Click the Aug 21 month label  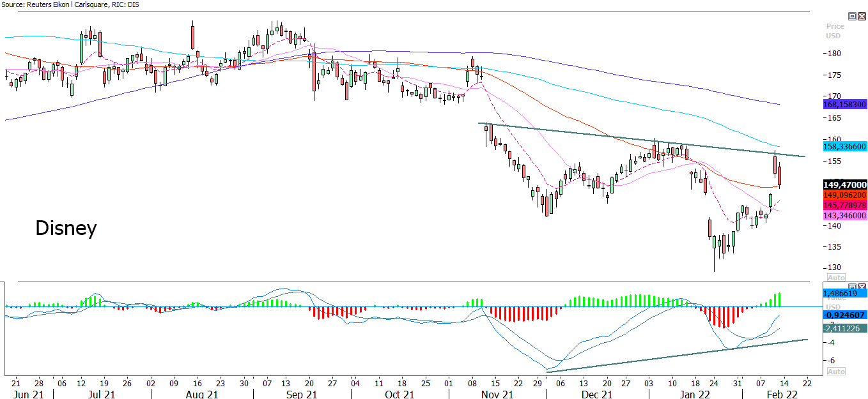pyautogui.click(x=203, y=395)
